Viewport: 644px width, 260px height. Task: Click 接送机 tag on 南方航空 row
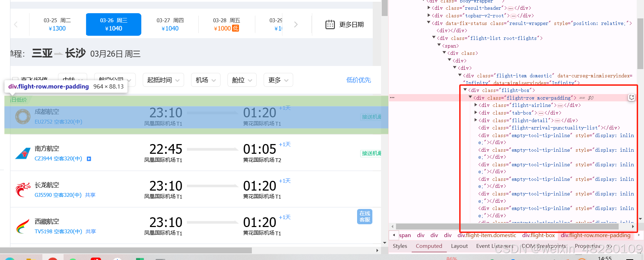[x=371, y=153]
